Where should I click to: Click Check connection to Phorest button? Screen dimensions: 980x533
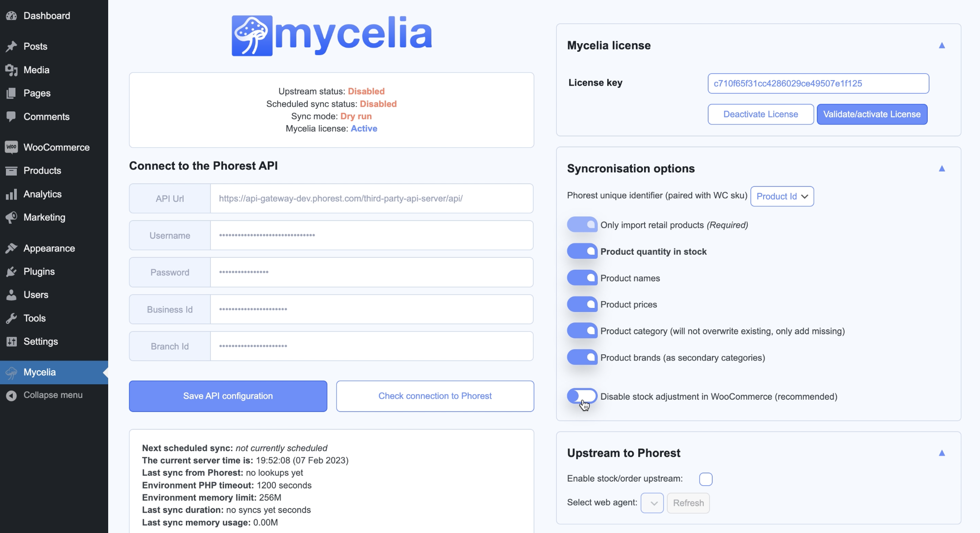pos(435,396)
